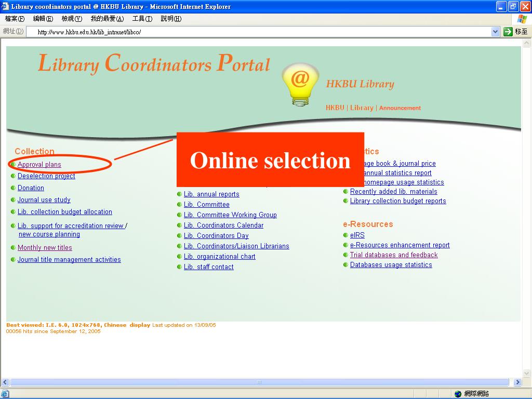Viewport: 532px width, 399px height.
Task: Click green bullet beside Monthly new titles
Action: click(x=13, y=248)
